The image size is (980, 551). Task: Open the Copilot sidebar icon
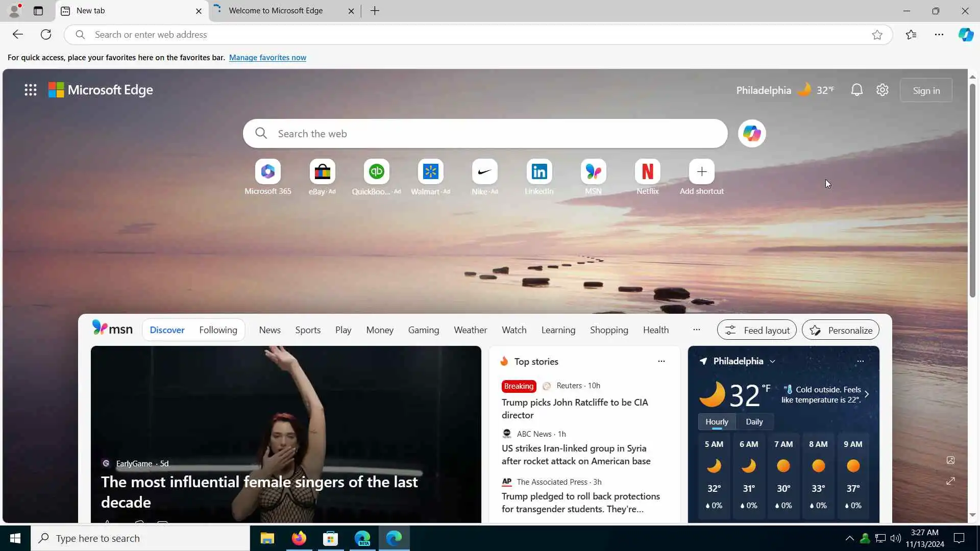pos(966,35)
